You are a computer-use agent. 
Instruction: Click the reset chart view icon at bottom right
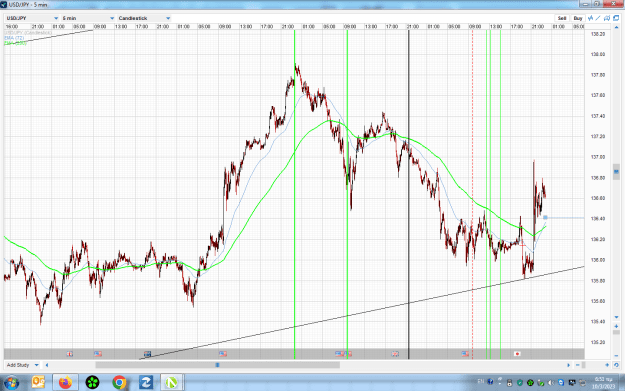point(616,365)
